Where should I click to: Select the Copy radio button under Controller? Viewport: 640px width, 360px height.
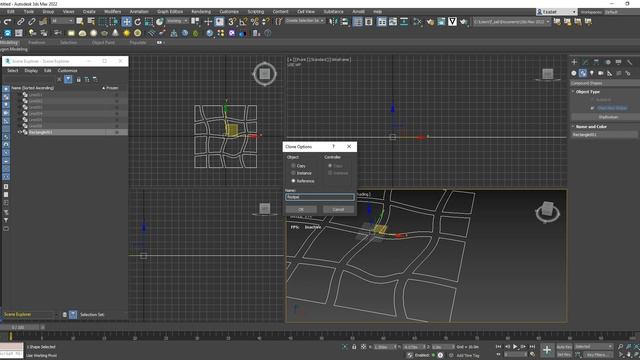330,166
